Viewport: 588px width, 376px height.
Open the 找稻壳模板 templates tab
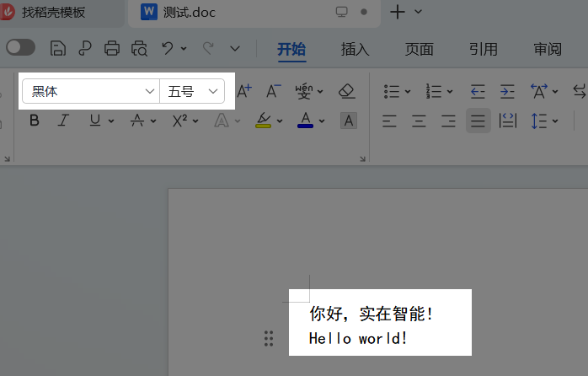(x=52, y=12)
